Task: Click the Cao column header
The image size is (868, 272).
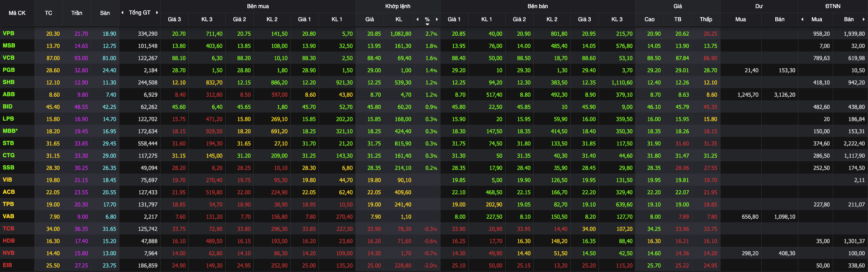Action: pos(650,19)
